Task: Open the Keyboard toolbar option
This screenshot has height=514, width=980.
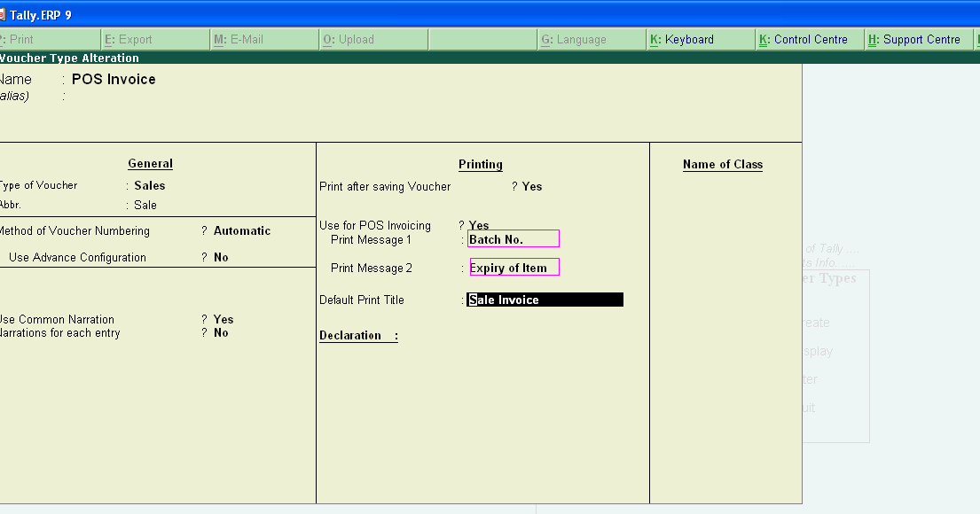Action: pyautogui.click(x=683, y=39)
